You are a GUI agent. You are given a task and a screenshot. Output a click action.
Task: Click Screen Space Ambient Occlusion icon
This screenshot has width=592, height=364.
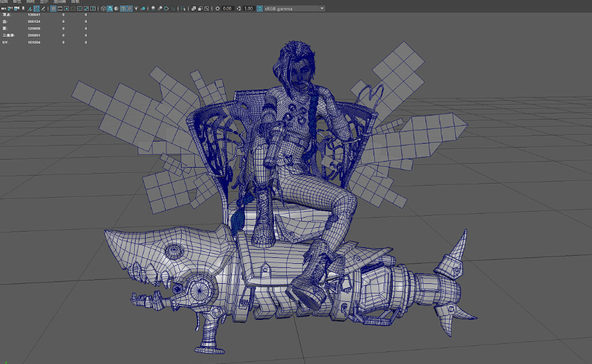pos(153,8)
